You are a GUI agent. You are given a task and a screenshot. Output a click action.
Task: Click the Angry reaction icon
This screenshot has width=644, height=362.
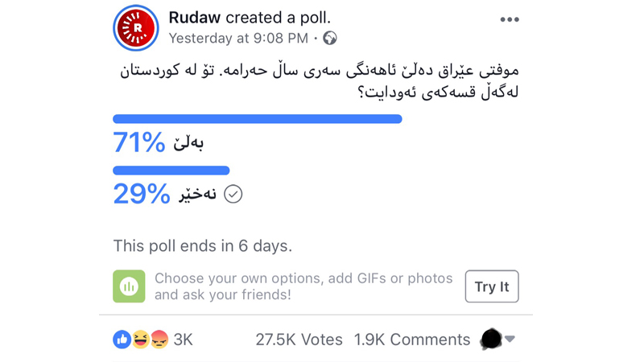tap(158, 339)
